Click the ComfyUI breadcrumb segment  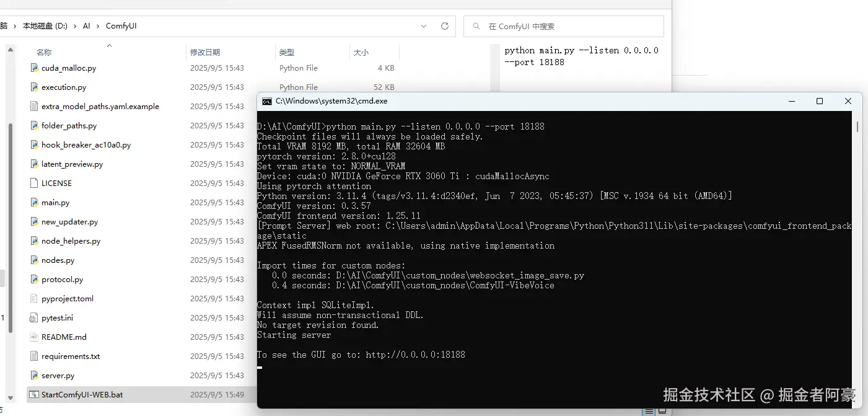121,26
